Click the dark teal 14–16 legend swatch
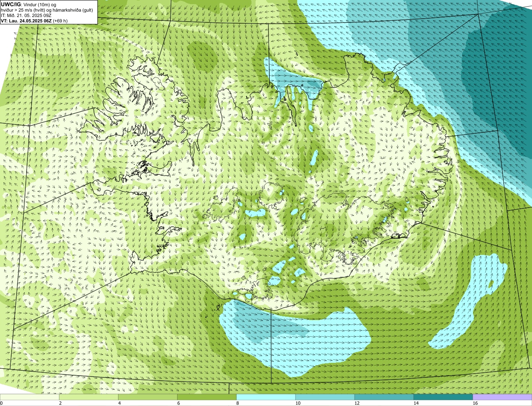This screenshot has width=532, height=406. tap(443, 397)
